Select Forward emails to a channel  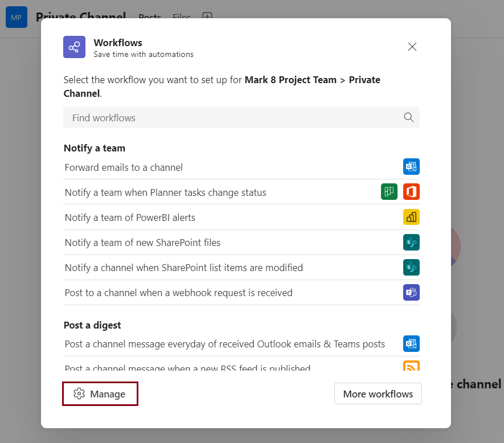pyautogui.click(x=124, y=167)
